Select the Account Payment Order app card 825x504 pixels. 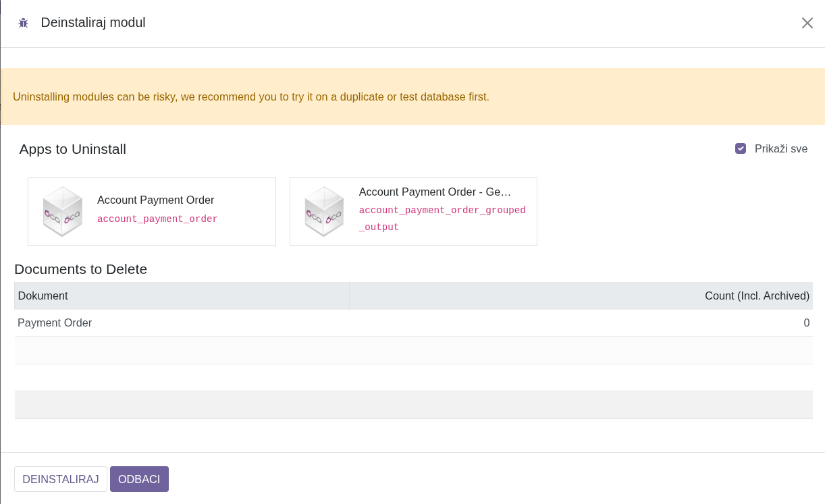coord(151,211)
